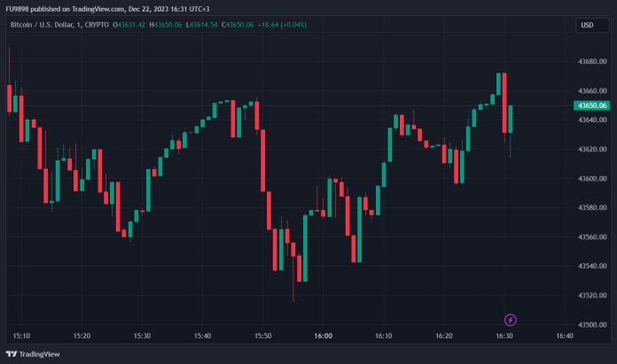Click the price change +18.64 (+0.04%) text

tap(283, 25)
